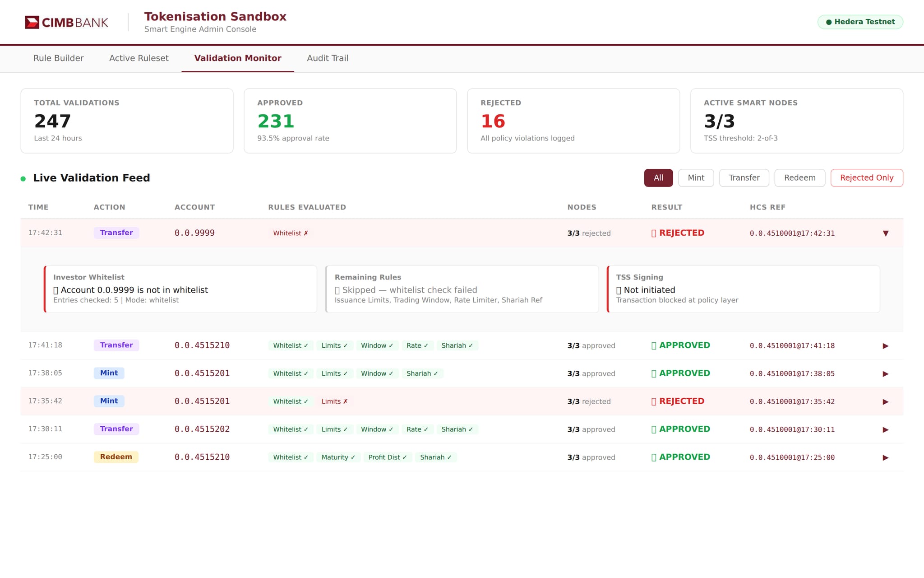This screenshot has height=578, width=924.
Task: Enable the Mint filter
Action: click(x=696, y=177)
